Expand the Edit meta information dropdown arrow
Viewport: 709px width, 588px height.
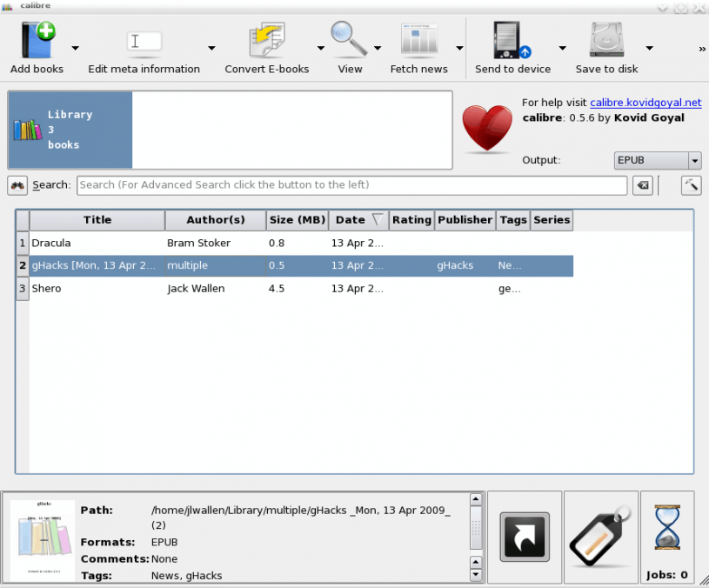click(211, 48)
